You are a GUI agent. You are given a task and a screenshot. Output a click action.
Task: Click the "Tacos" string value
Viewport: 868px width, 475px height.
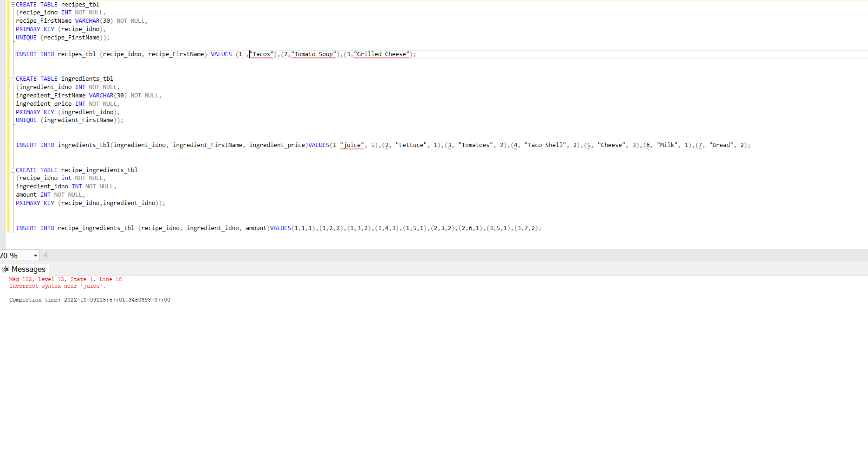pos(262,54)
